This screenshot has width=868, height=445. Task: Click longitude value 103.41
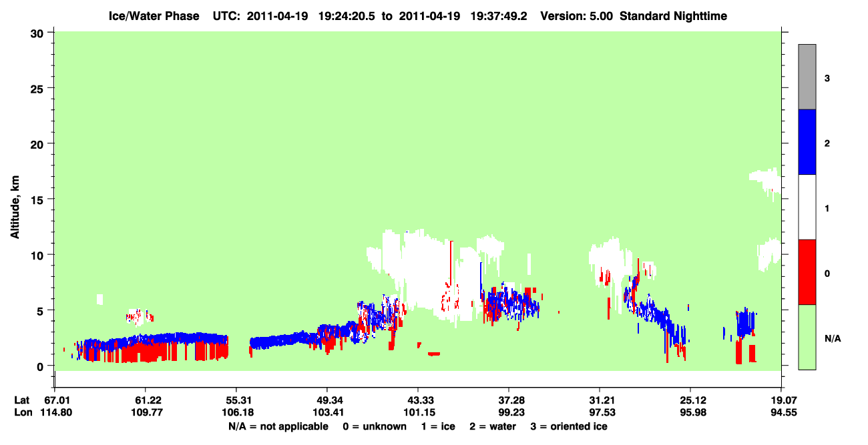[327, 412]
